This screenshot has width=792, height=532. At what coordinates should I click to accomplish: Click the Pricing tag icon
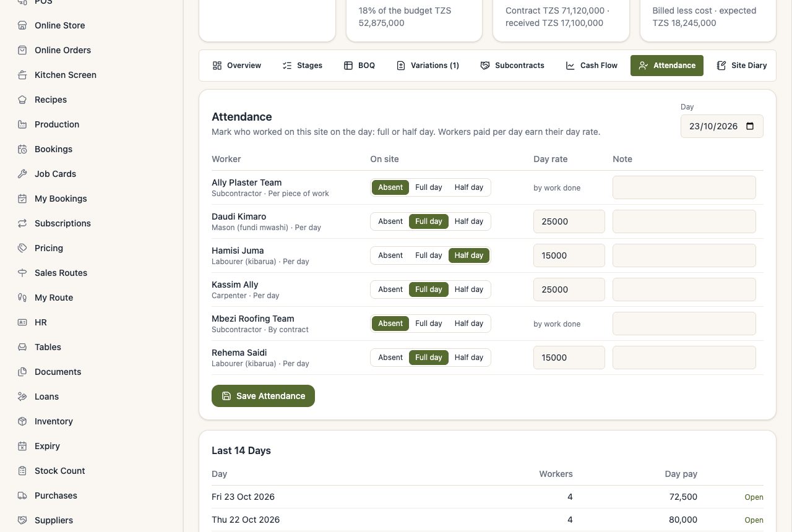[22, 248]
